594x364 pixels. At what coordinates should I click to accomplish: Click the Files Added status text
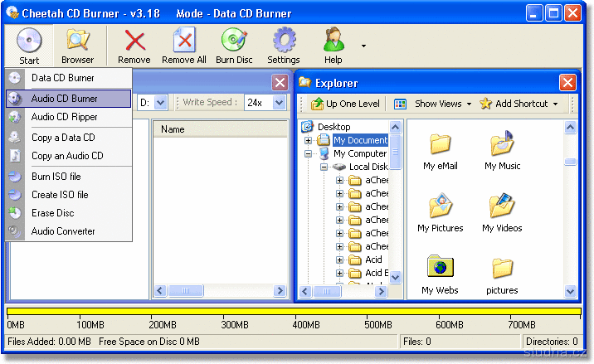coord(49,342)
